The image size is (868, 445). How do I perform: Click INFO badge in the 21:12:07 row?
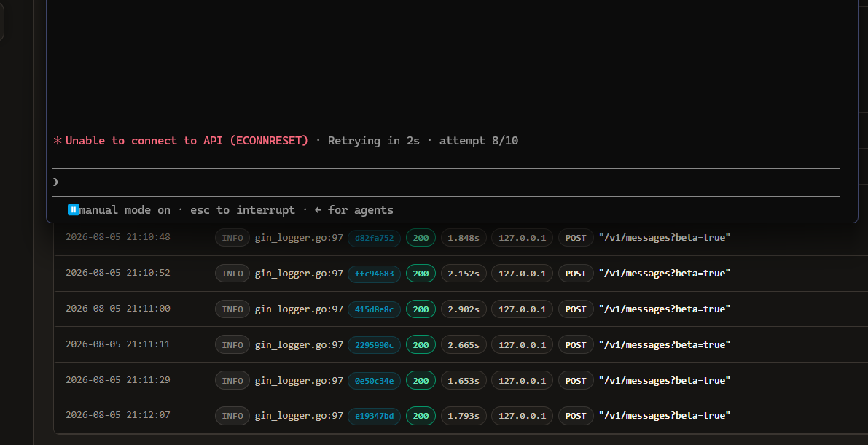(232, 416)
